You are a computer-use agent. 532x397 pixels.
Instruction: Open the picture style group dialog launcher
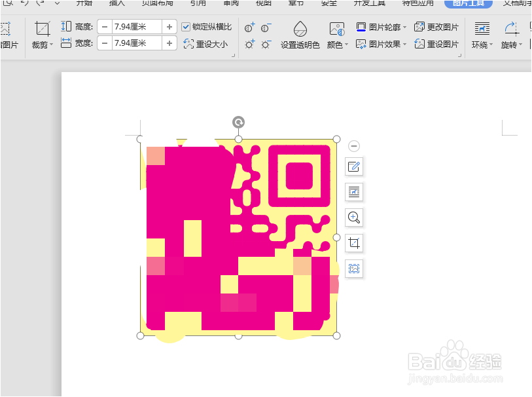[x=460, y=55]
